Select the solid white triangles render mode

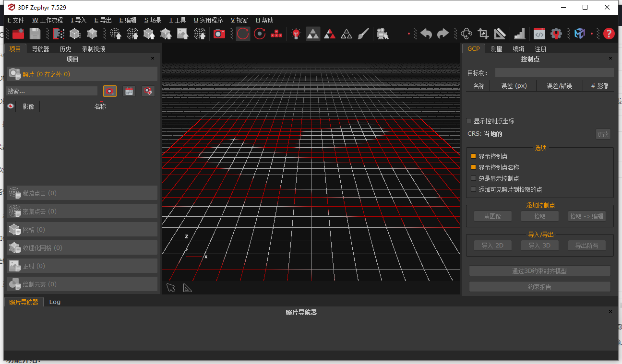click(x=313, y=34)
